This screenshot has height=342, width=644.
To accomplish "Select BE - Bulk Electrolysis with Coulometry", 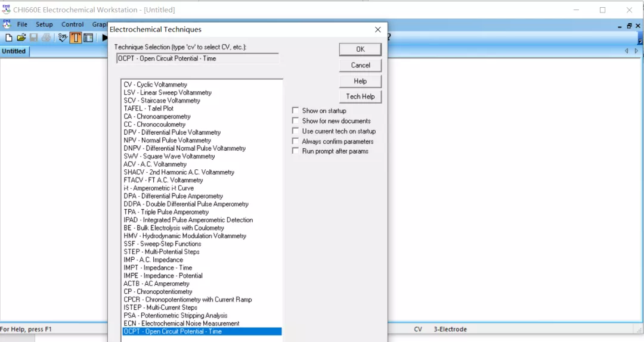I will (x=174, y=228).
